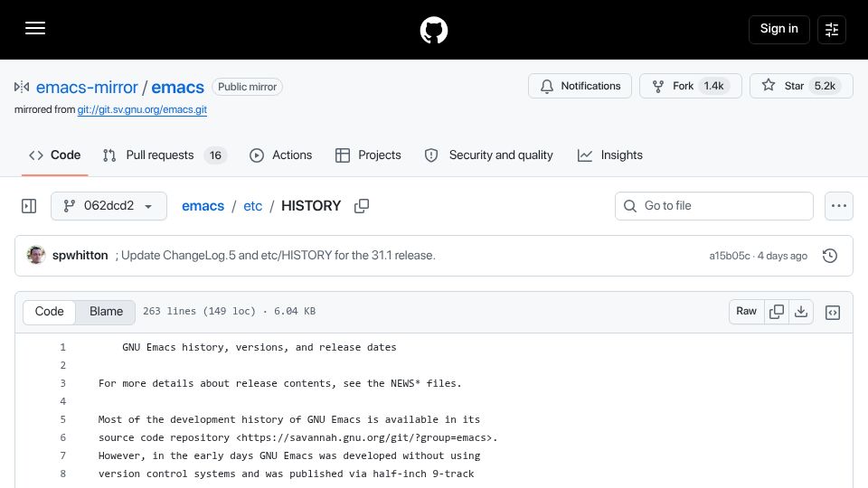
Task: Click the Notifications bell button
Action: [580, 86]
